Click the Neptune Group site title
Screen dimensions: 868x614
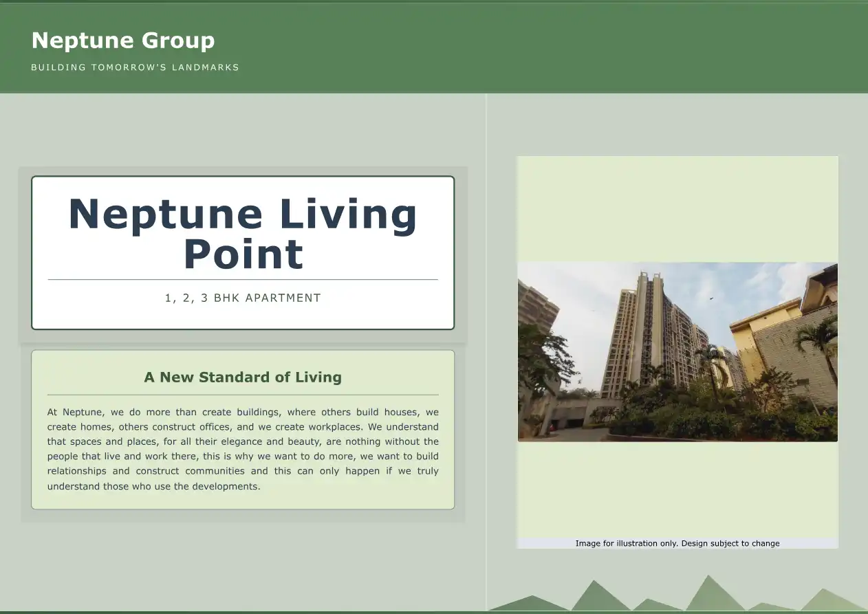123,41
